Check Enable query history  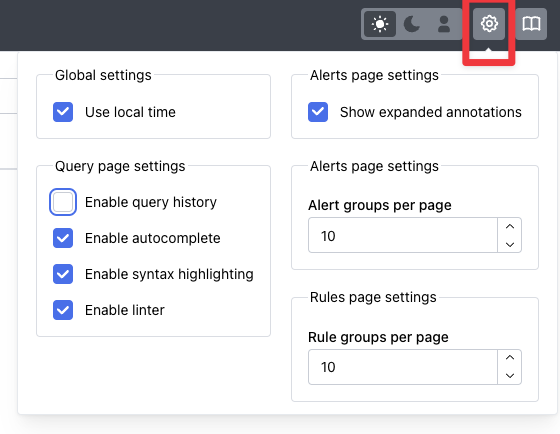63,202
